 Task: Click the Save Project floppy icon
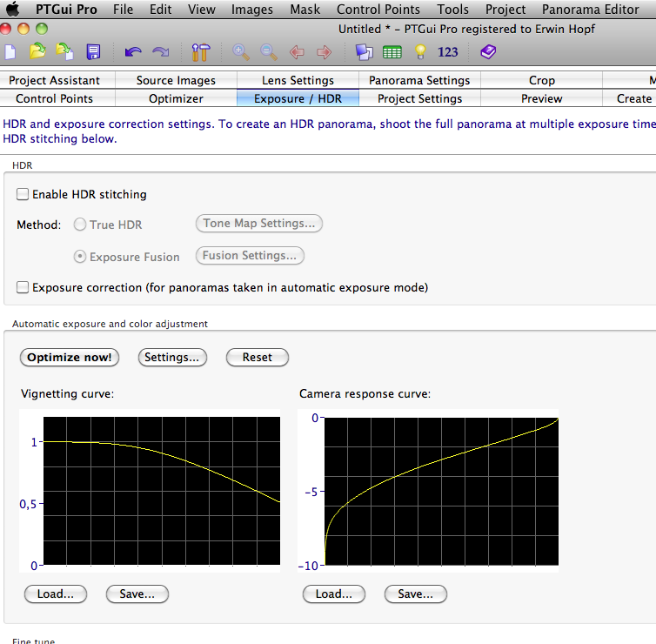(93, 52)
